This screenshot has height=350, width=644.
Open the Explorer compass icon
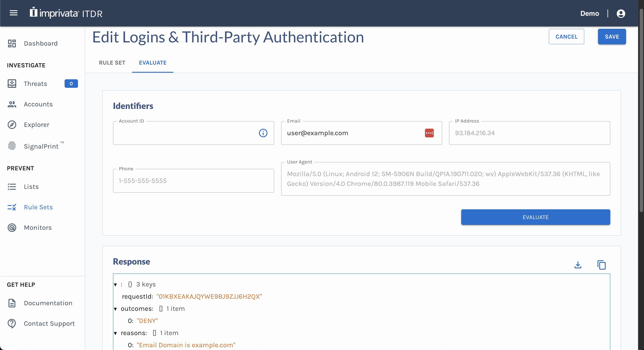pos(12,124)
